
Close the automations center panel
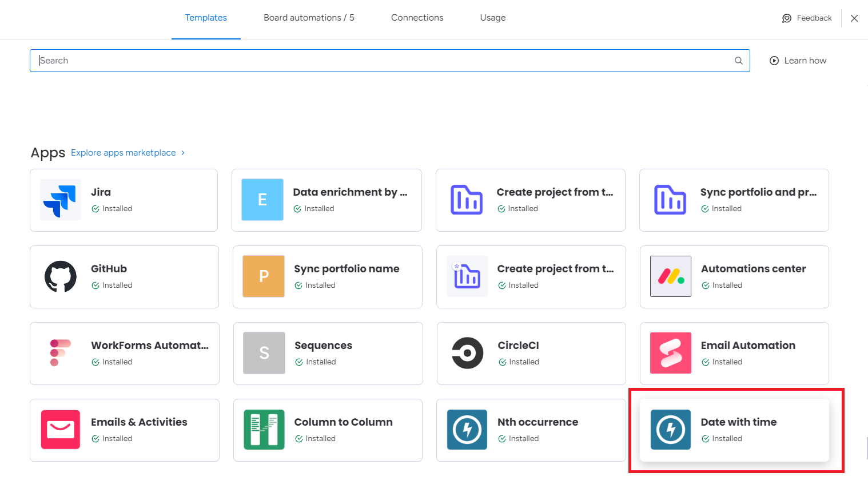point(854,18)
